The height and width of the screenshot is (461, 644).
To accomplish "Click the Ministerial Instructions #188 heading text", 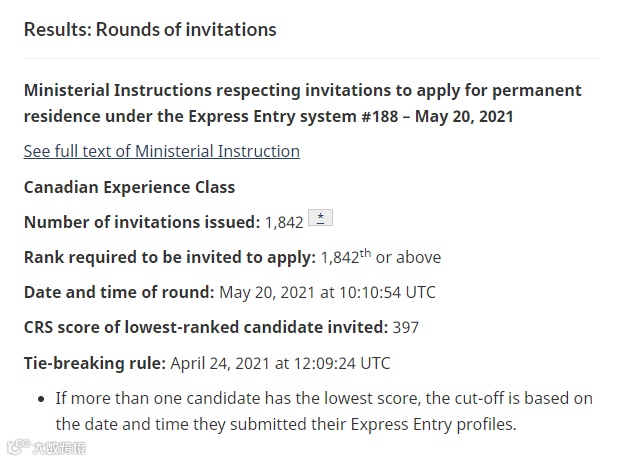I will coord(302,90).
